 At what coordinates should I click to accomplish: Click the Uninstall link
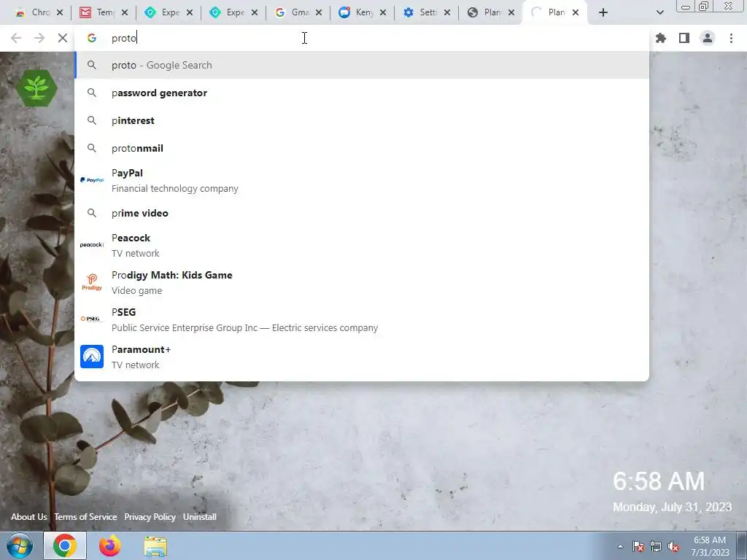(x=200, y=517)
